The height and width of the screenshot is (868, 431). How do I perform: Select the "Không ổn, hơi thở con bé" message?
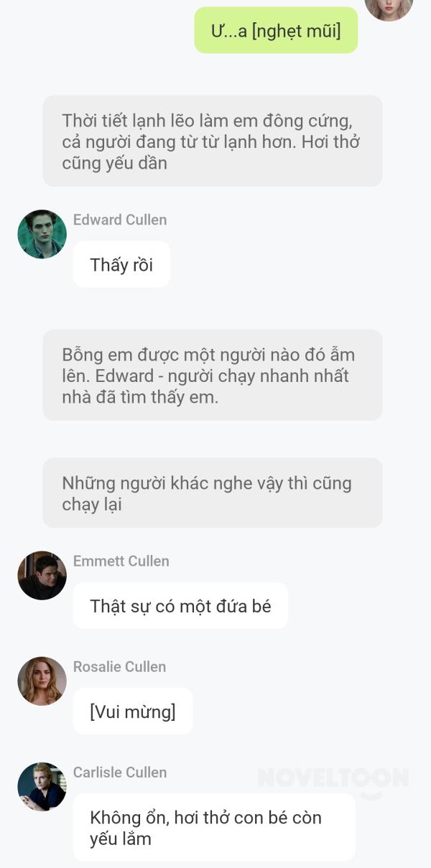click(x=214, y=827)
